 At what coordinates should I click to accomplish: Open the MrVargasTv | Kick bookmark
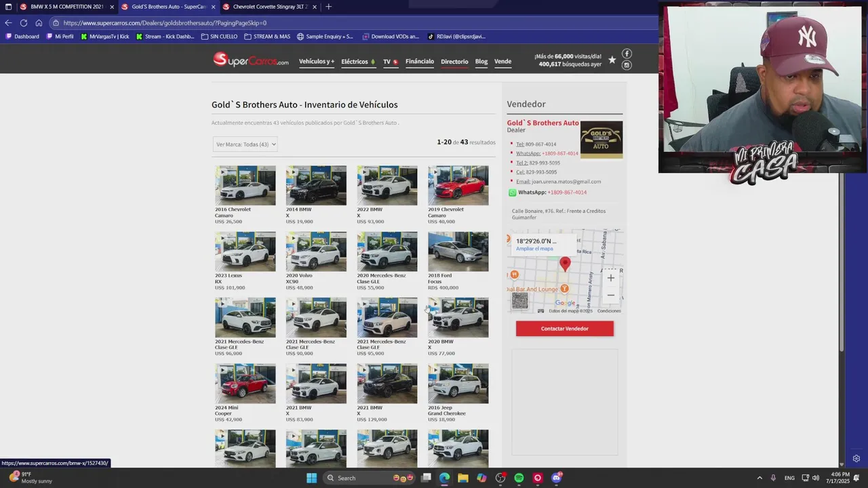pyautogui.click(x=105, y=37)
